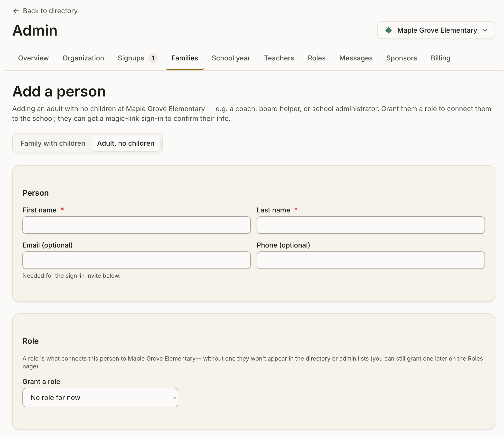Focus the First name field
Viewport: 504px width, 439px height.
137,225
